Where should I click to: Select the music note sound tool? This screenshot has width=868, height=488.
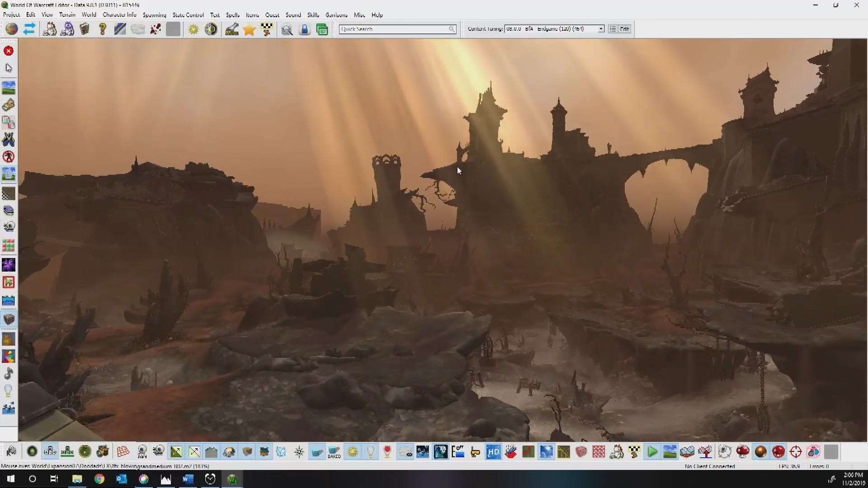(x=9, y=374)
